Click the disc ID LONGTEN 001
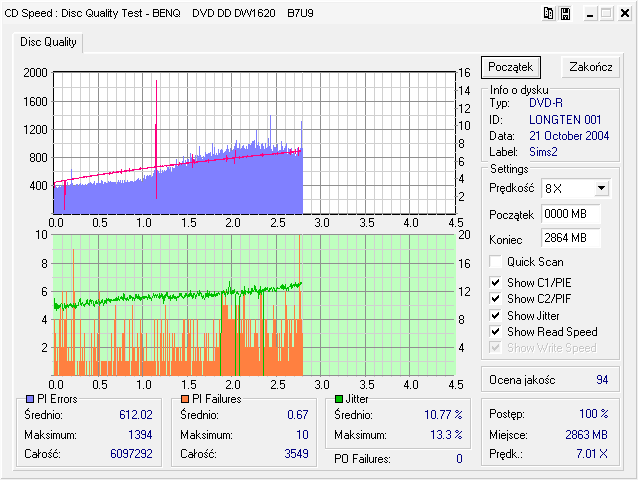This screenshot has height=480, width=638. (x=565, y=120)
